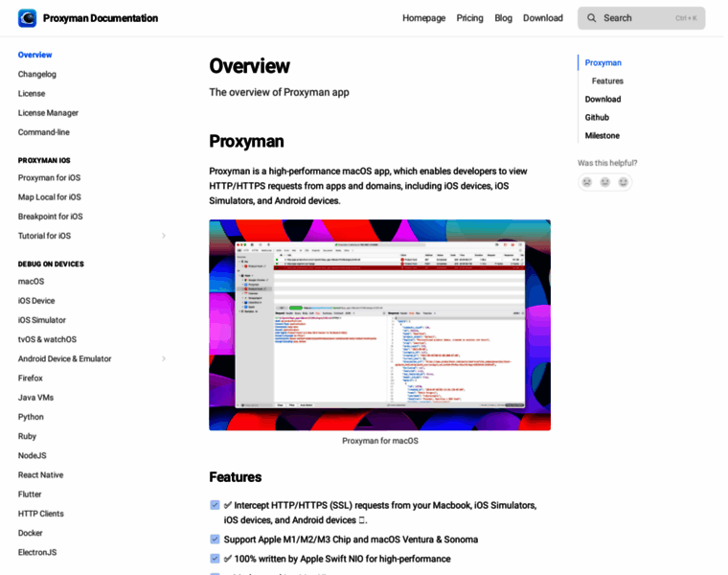
Task: Click the Proxyman logo icon
Action: 28,18
